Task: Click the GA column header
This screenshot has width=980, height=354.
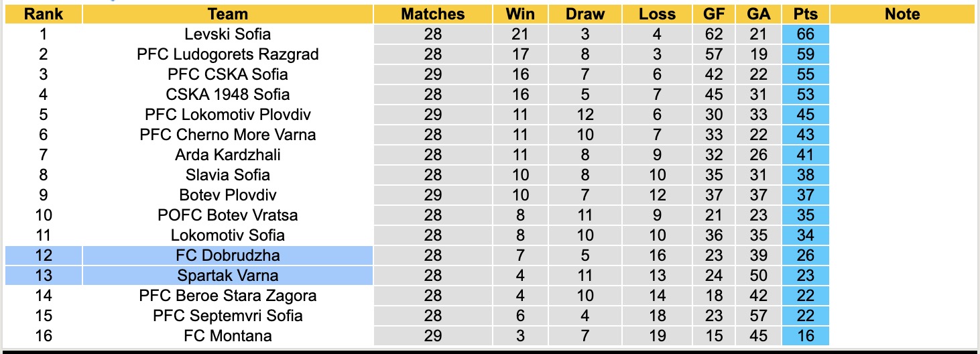Action: 758,14
